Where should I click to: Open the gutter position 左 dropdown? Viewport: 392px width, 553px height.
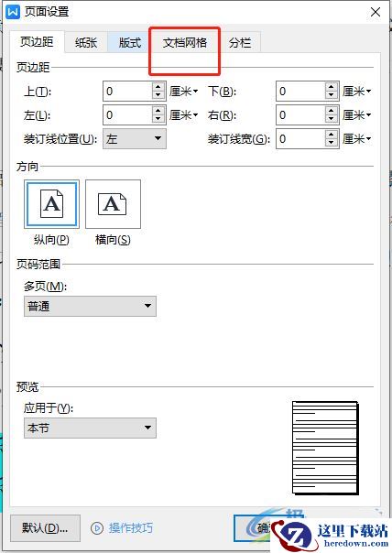(x=135, y=138)
